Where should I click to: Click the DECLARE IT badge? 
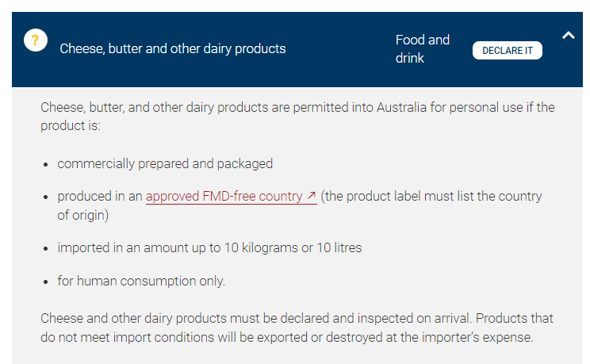coord(508,51)
